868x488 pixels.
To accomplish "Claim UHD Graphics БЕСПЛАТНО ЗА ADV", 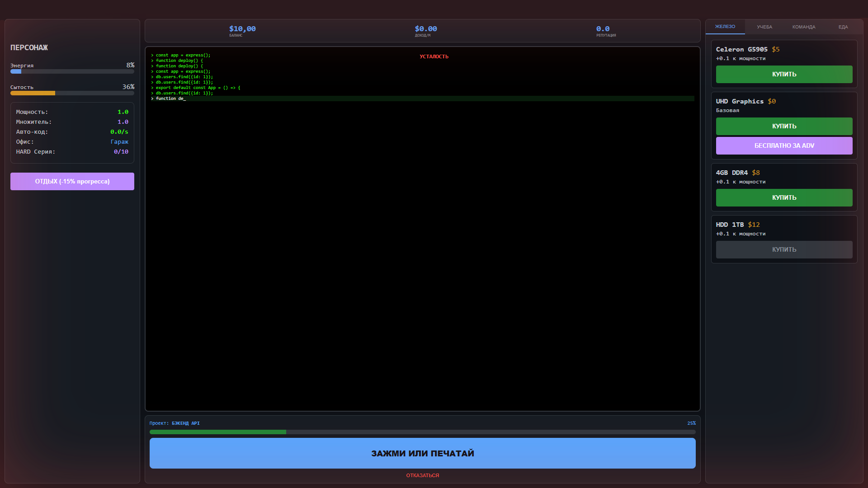I will point(783,145).
